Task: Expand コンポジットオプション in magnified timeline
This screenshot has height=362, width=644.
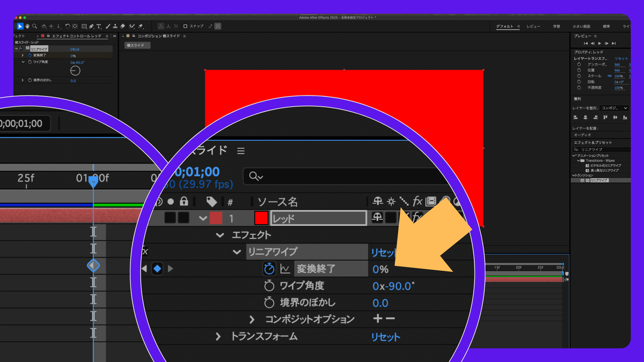Action: click(252, 319)
